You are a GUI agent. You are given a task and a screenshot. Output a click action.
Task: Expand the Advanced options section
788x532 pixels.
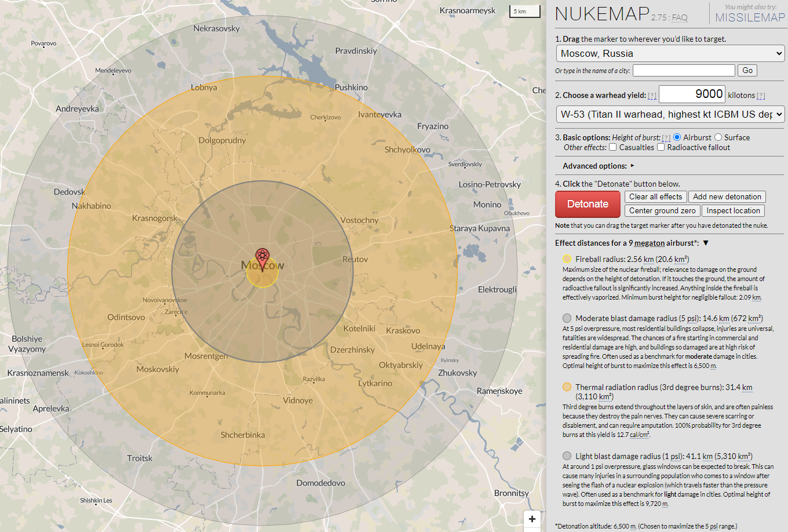632,166
